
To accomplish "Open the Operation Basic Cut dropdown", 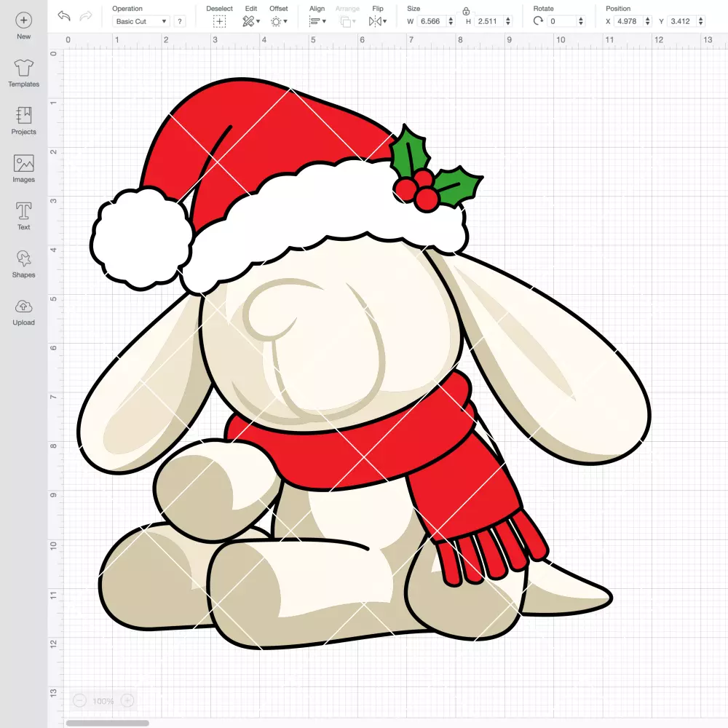I will pyautogui.click(x=141, y=21).
